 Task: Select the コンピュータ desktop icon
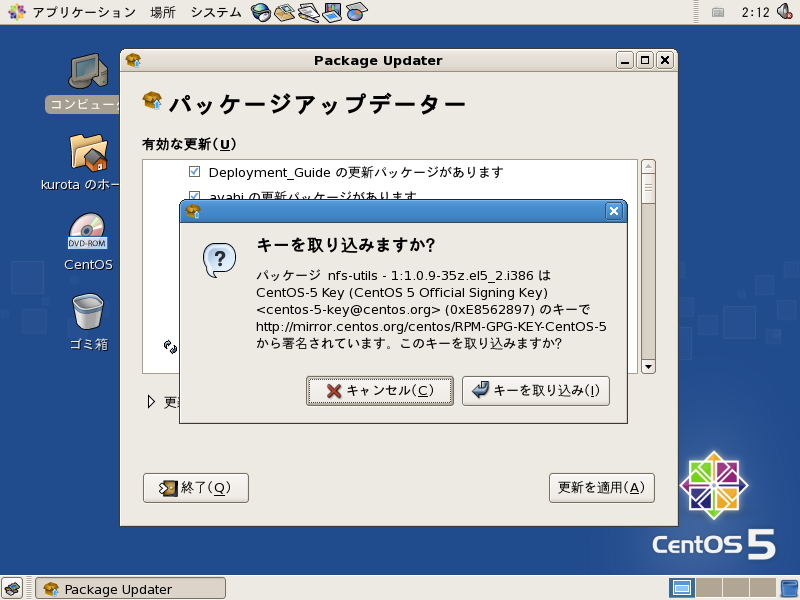click(88, 83)
